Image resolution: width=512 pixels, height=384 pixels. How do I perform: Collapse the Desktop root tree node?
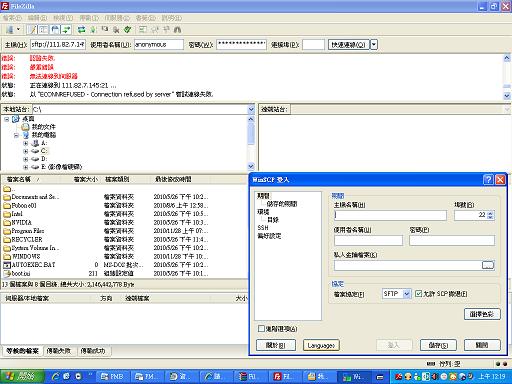coord(7,119)
